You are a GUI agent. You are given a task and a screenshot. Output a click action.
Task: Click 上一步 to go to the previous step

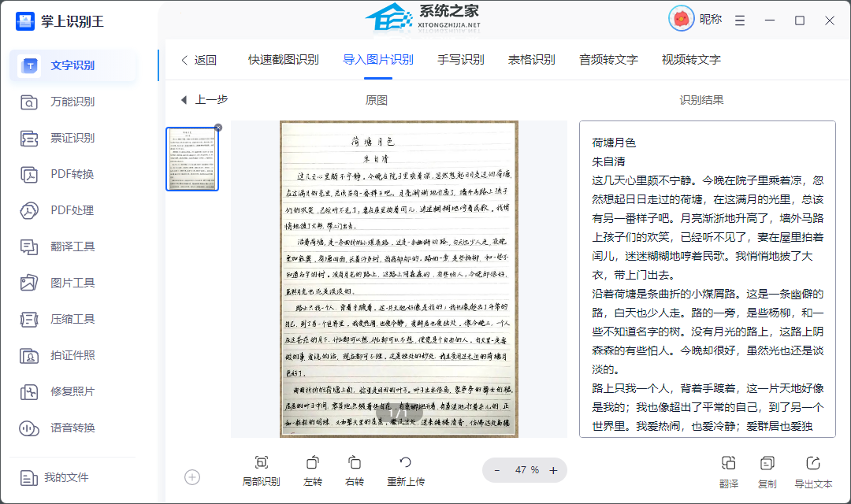(x=205, y=100)
